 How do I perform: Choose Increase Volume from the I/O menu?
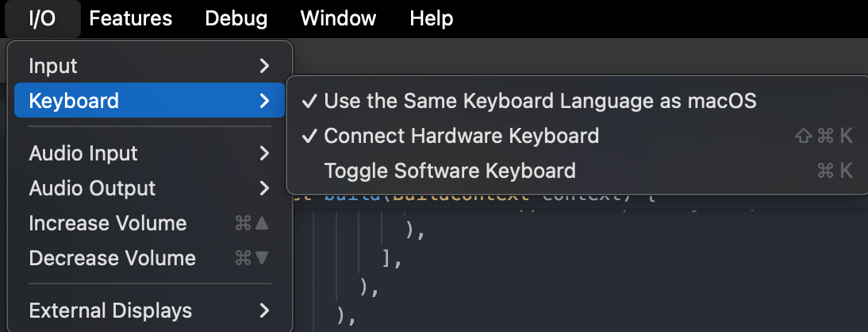[108, 224]
